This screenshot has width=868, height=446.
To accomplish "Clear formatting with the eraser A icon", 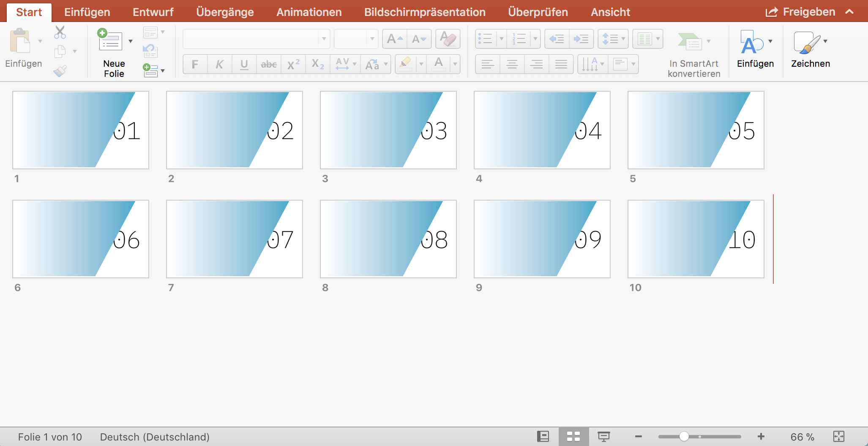I will [448, 39].
